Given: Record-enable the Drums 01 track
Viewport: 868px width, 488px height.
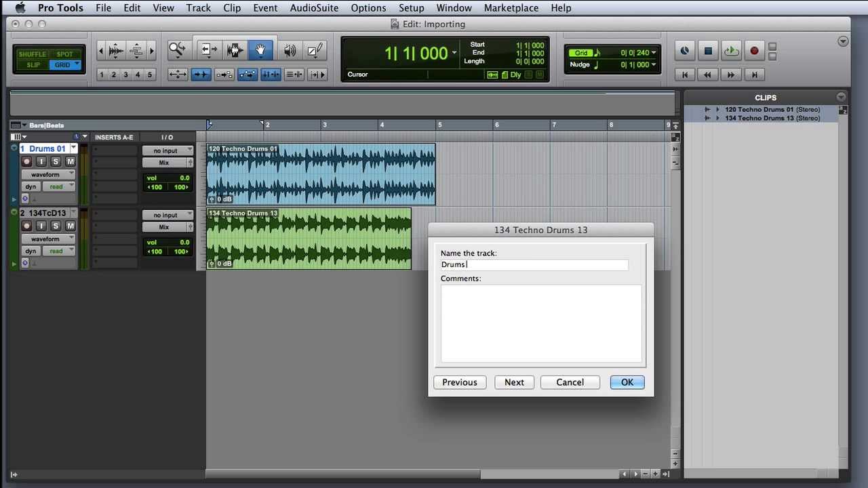Looking at the screenshot, I should (x=26, y=161).
